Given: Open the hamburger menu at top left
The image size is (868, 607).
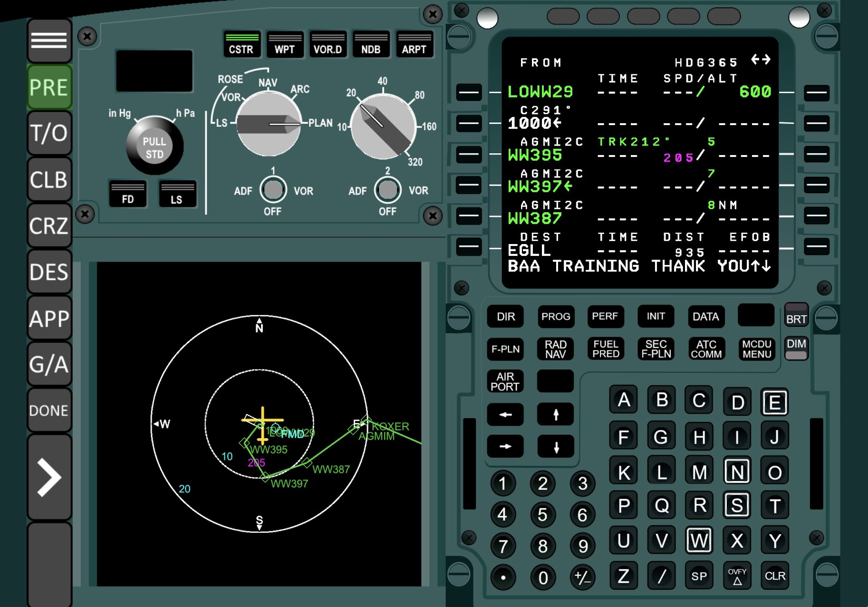Looking at the screenshot, I should pos(49,40).
